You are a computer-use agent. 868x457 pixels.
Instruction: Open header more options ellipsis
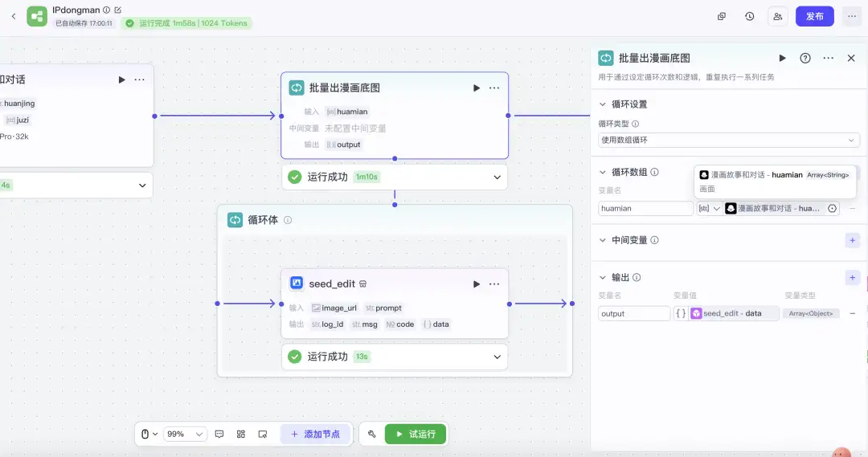[852, 17]
